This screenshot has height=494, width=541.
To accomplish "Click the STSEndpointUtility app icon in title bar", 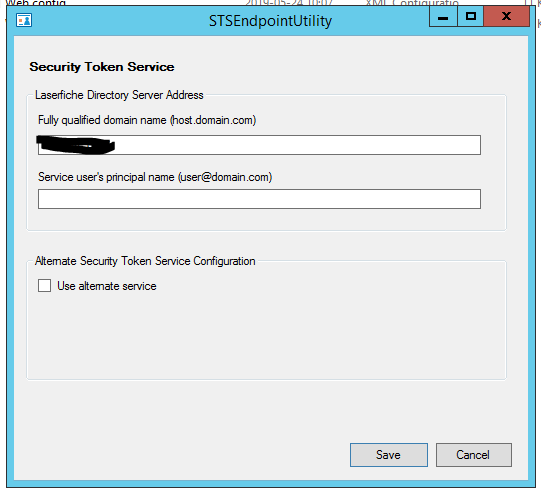I will point(24,20).
